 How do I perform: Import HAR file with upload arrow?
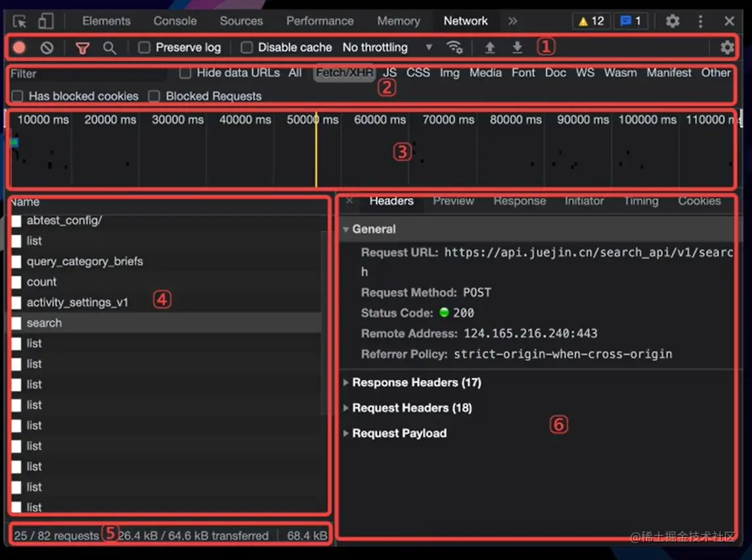click(490, 47)
